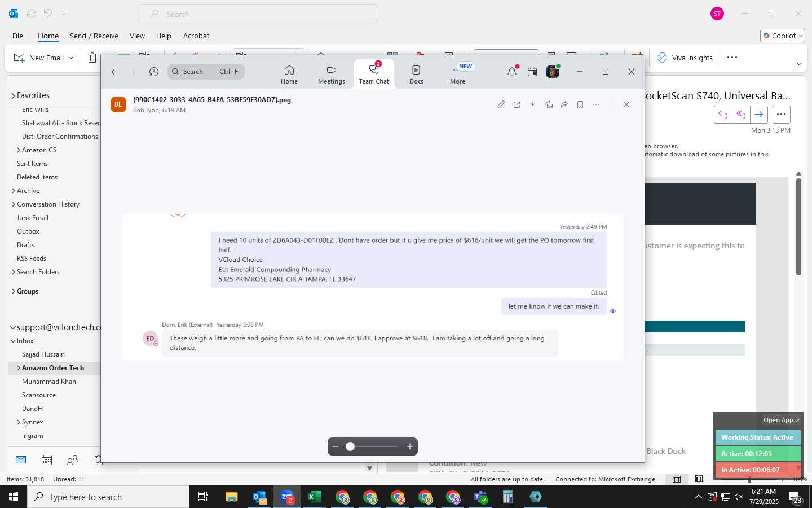The width and height of the screenshot is (812, 508).
Task: Select the Amazon Order Tech folder
Action: coord(53,368)
